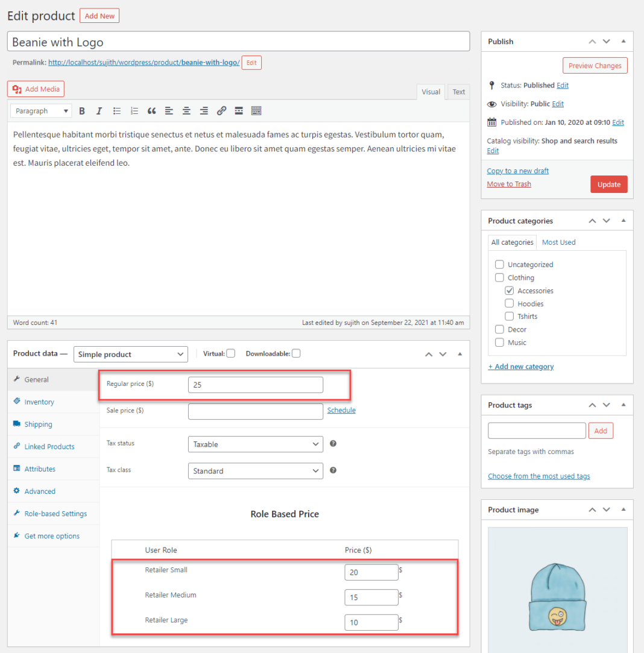Check the Virtual checkbox
644x653 pixels.
(231, 353)
